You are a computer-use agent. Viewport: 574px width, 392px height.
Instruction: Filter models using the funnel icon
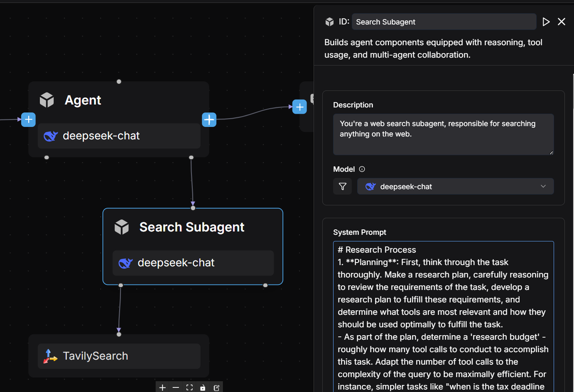(342, 186)
